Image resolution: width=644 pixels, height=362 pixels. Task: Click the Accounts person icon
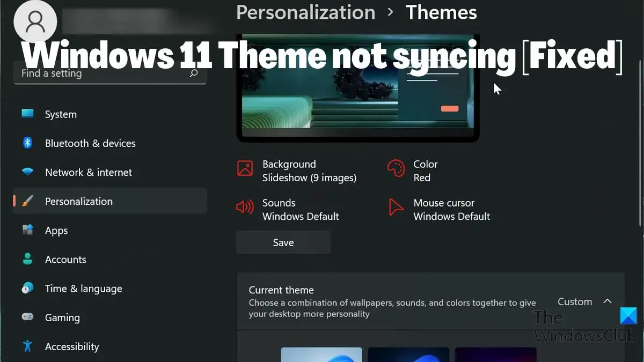(x=28, y=259)
